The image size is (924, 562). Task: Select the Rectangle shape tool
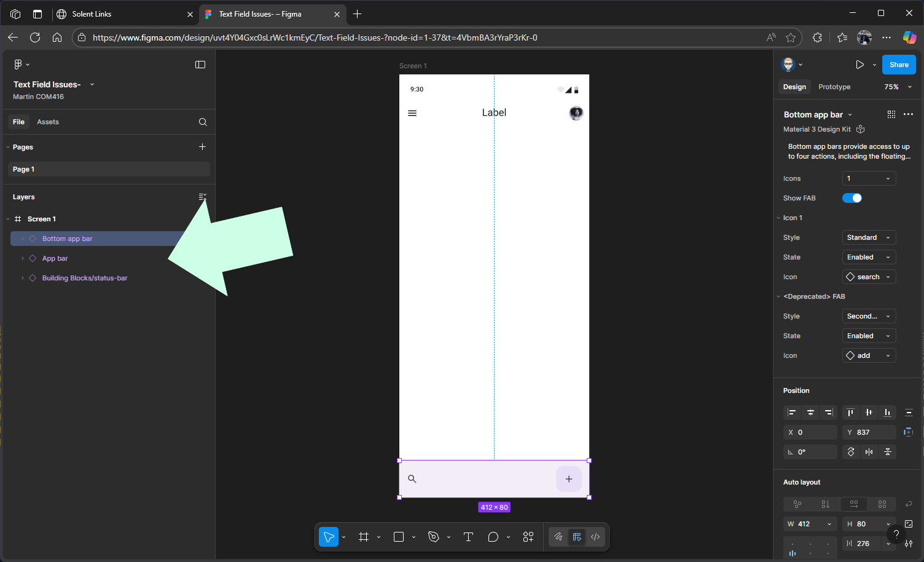pos(399,537)
